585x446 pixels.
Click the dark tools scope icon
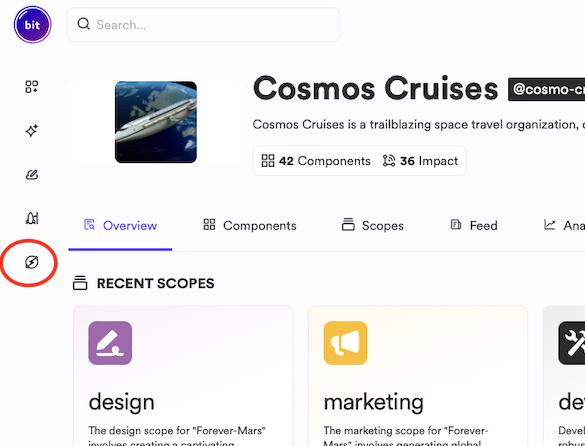point(572,343)
